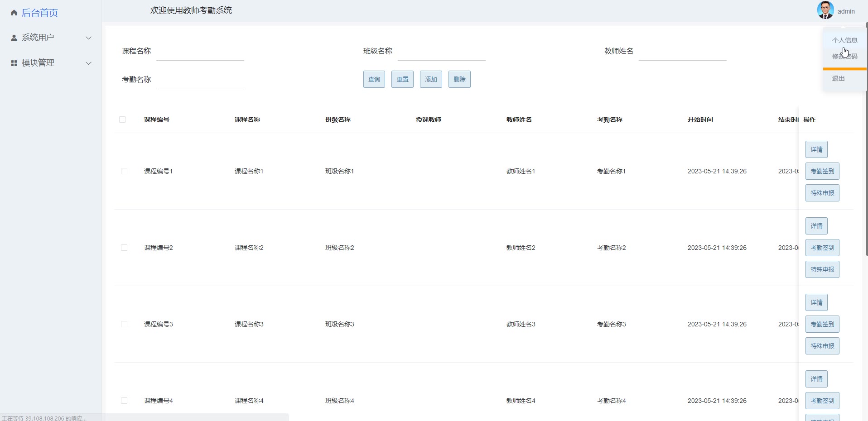Open 详情 for the 课程编号4 row
Viewport: 868px width, 421px height.
[817, 379]
